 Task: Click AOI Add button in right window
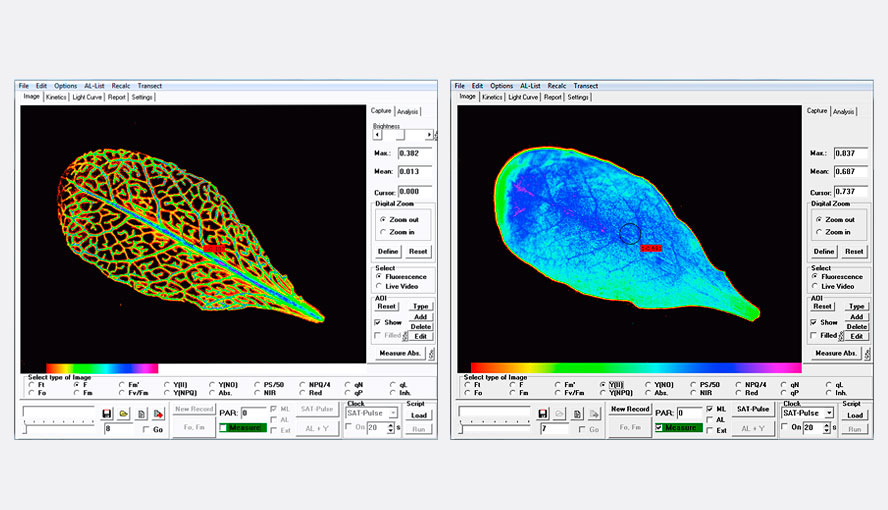tap(856, 317)
